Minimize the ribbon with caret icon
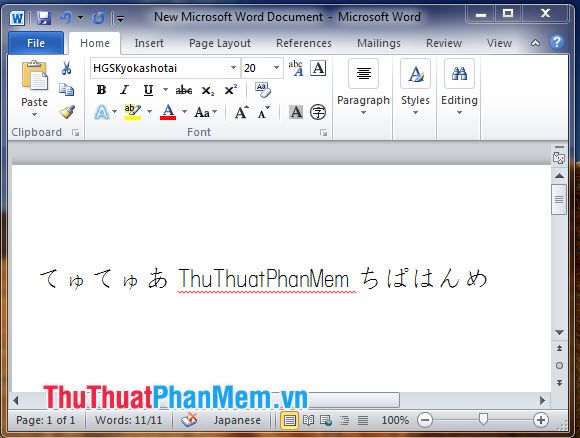Viewport: 580px width, 438px height. [x=535, y=43]
